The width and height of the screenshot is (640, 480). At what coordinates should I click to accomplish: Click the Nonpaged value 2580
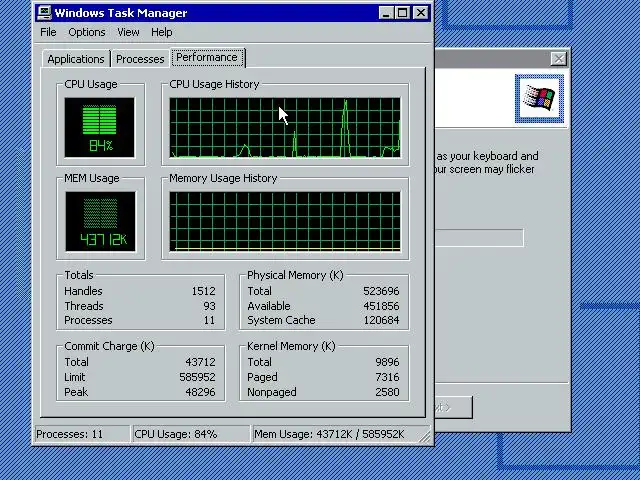387,392
